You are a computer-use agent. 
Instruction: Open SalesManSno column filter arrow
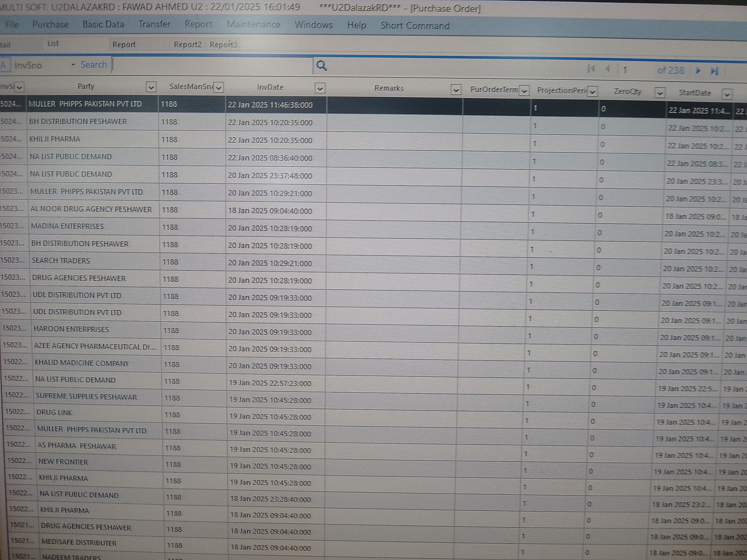(x=219, y=88)
